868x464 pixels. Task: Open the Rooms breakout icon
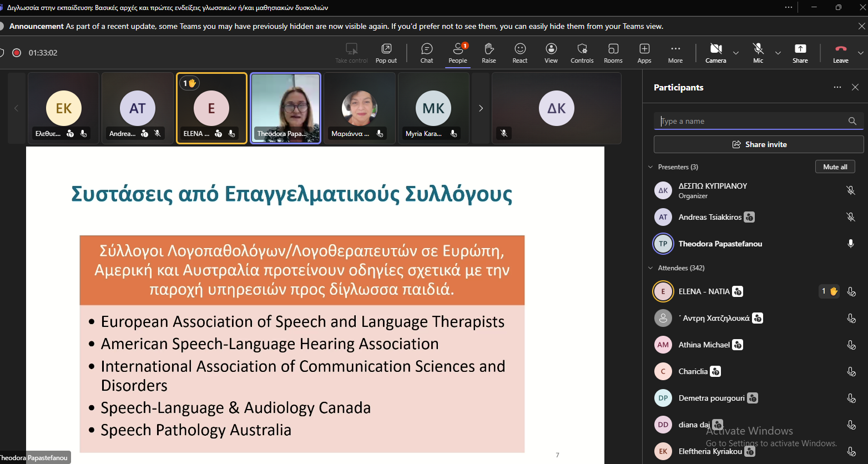613,53
